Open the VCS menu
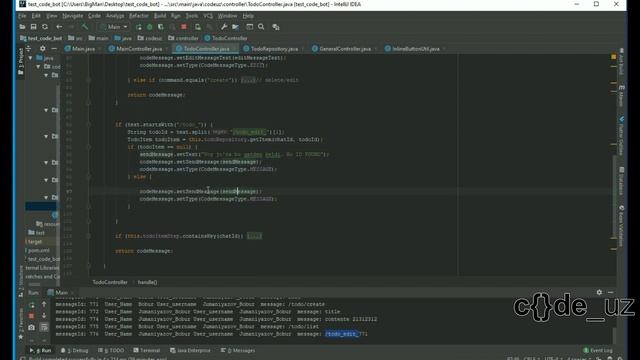 (x=208, y=16)
